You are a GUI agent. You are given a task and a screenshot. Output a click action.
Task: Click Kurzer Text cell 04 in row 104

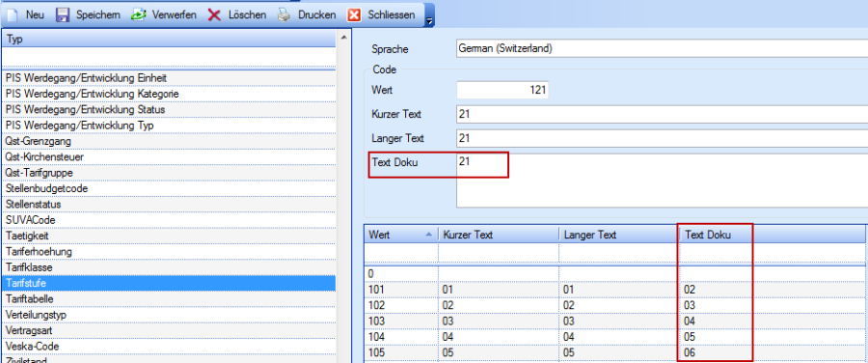pyautogui.click(x=499, y=336)
